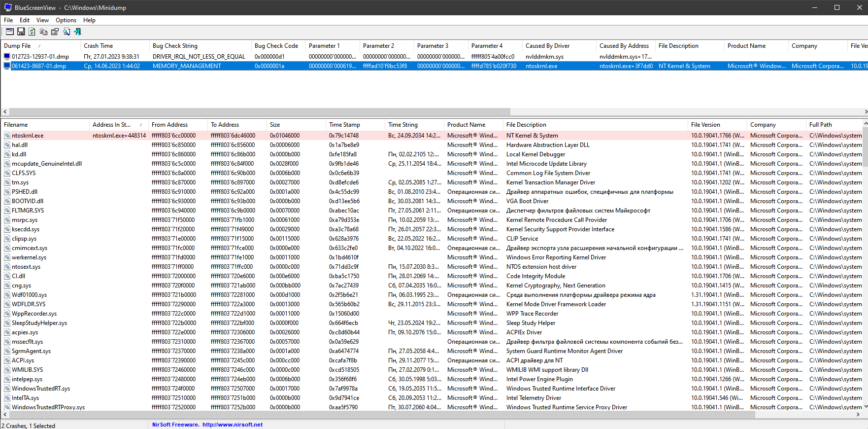Open the Edit menu
Image resolution: width=868 pixels, height=429 pixels.
[25, 20]
